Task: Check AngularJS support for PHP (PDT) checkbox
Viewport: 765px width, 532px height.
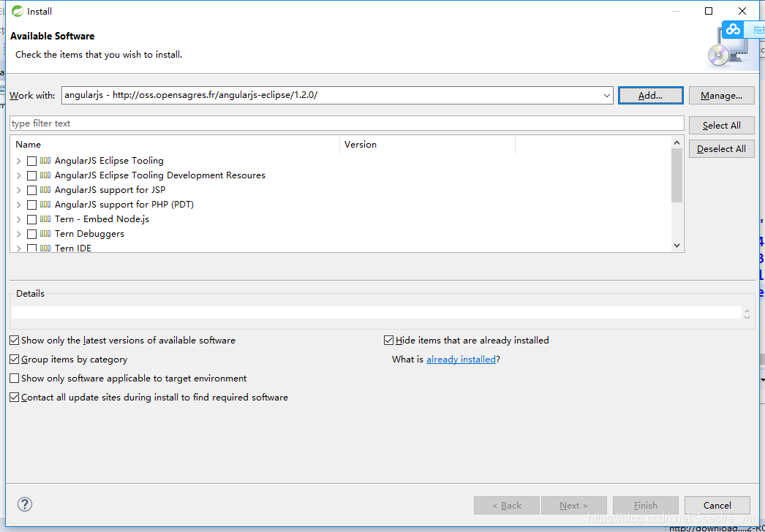Action: 31,205
